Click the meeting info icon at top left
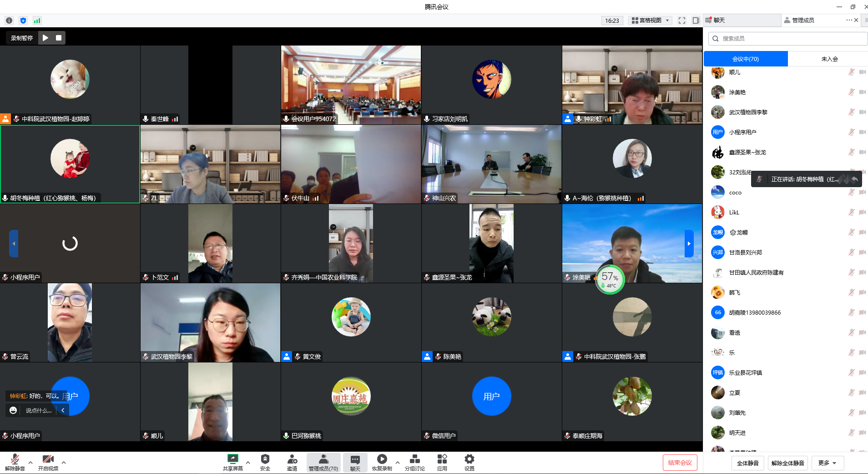The height and width of the screenshot is (474, 868). click(x=9, y=20)
